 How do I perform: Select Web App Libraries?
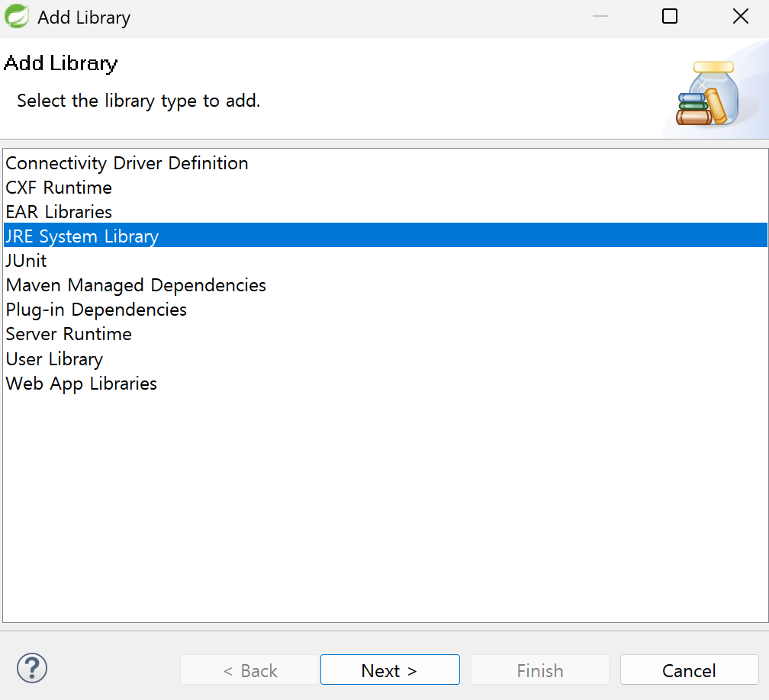coord(385,384)
